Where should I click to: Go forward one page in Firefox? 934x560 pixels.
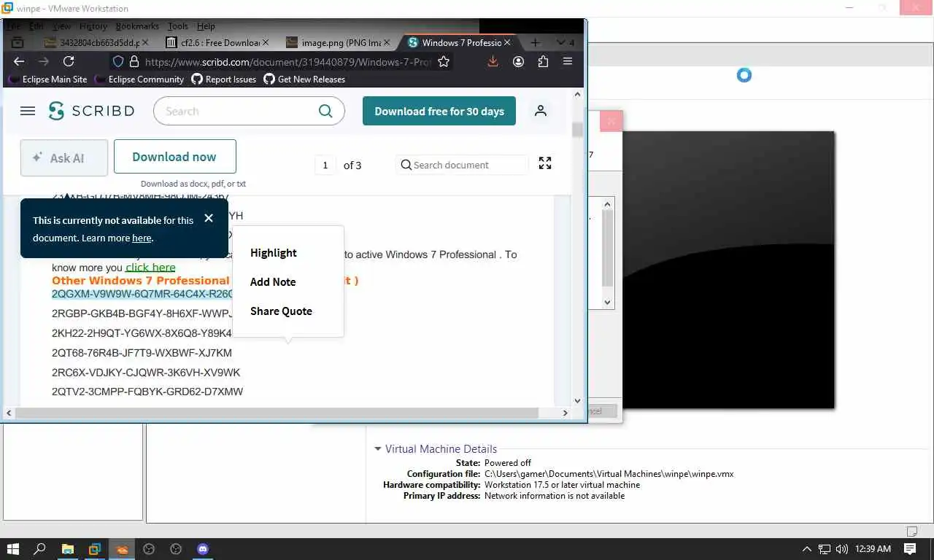coord(44,62)
